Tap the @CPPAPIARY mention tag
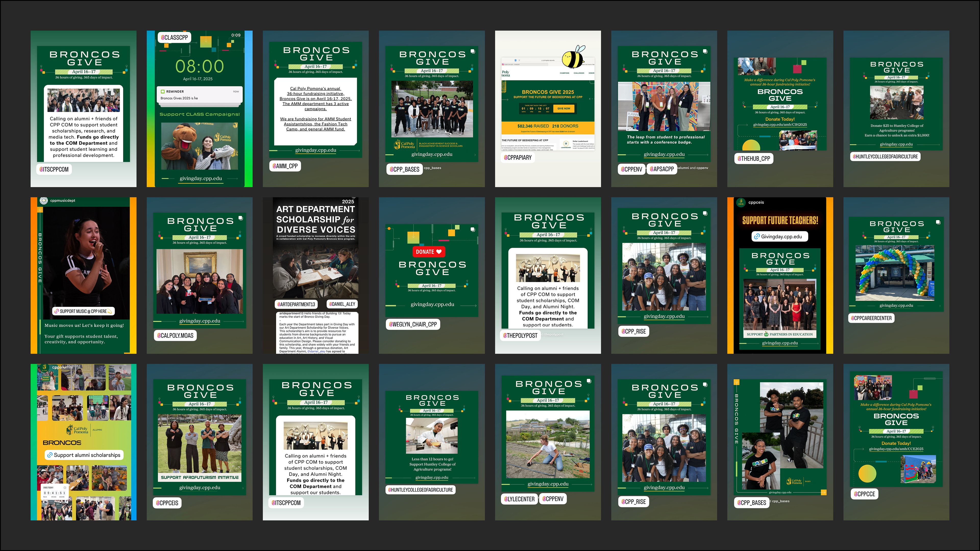980x551 pixels. [518, 157]
